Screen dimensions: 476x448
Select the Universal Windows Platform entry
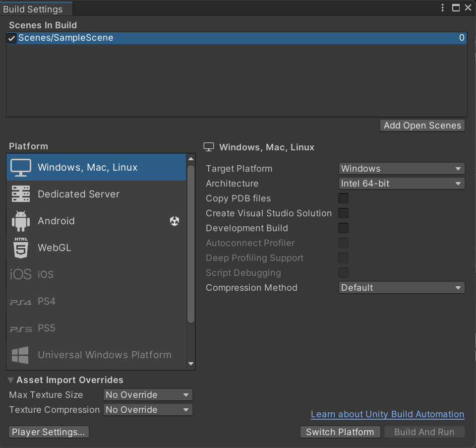coord(96,355)
